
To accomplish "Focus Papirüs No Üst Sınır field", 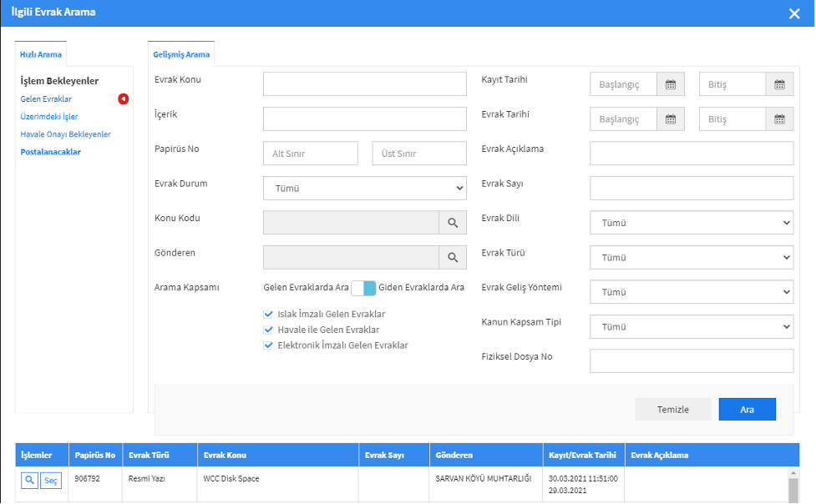I will coord(419,154).
